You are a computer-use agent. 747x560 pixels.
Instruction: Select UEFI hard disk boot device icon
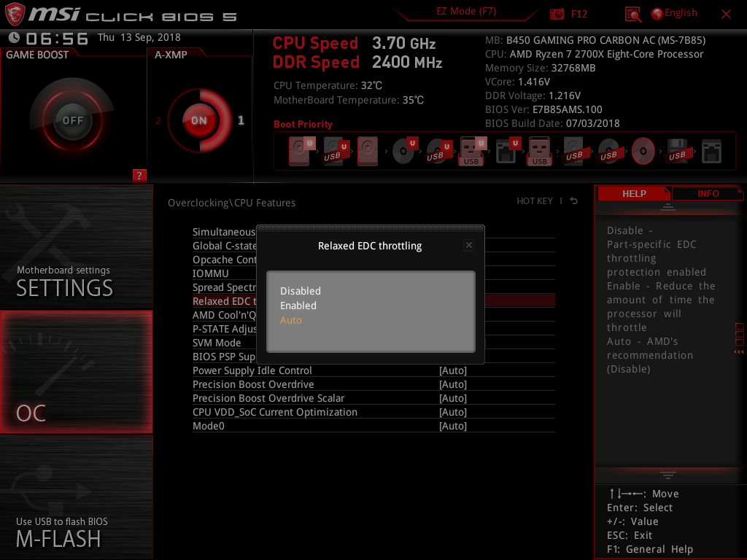(301, 151)
